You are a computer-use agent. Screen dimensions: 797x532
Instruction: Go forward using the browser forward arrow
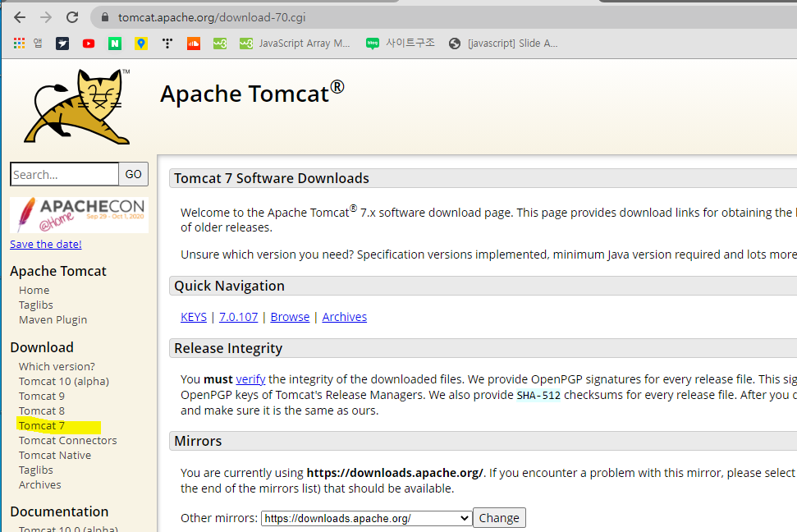[x=46, y=17]
